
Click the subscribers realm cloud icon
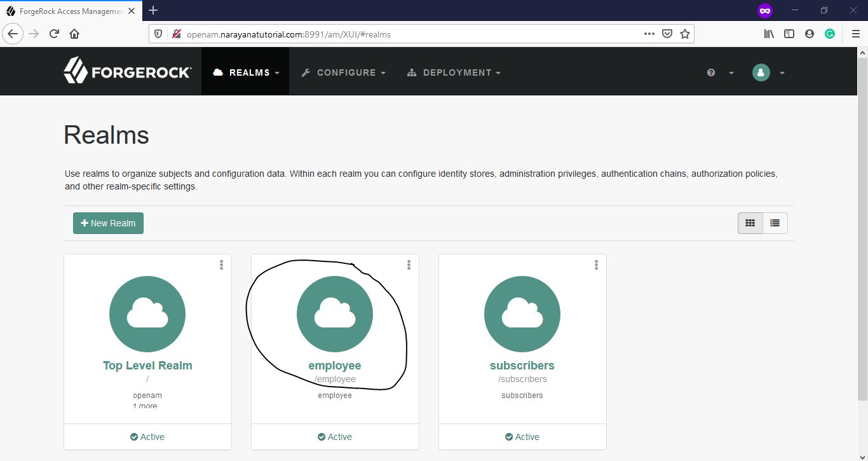[x=522, y=314]
